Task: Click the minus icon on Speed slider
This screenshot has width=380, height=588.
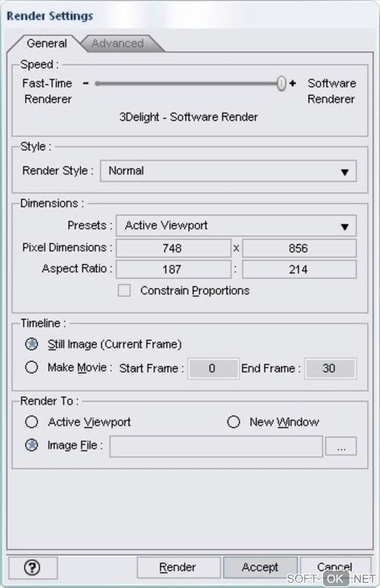Action: click(x=86, y=83)
